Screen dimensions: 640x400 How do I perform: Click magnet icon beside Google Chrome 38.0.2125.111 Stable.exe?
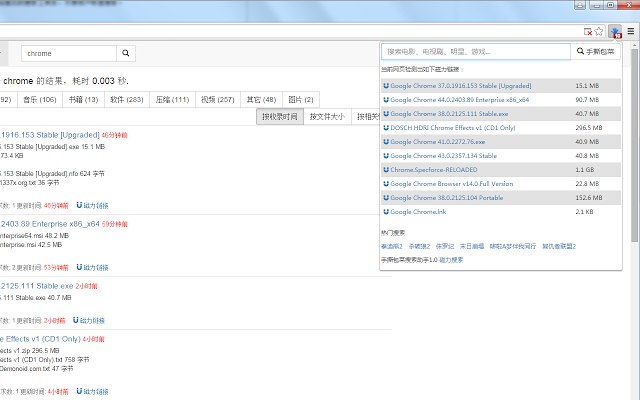tap(386, 113)
